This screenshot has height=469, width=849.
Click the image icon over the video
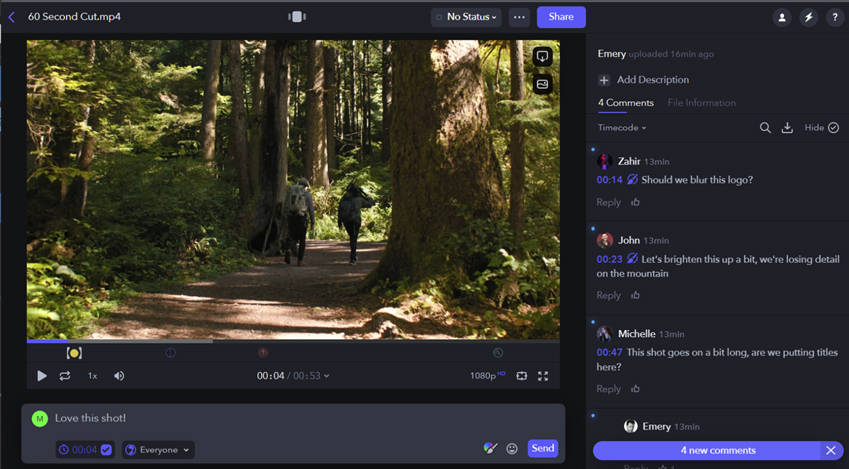(x=542, y=84)
